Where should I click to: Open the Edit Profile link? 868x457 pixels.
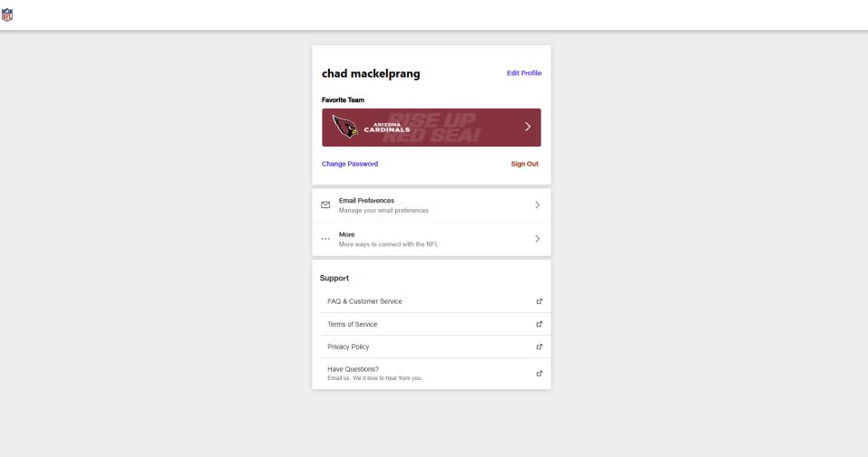tap(524, 73)
